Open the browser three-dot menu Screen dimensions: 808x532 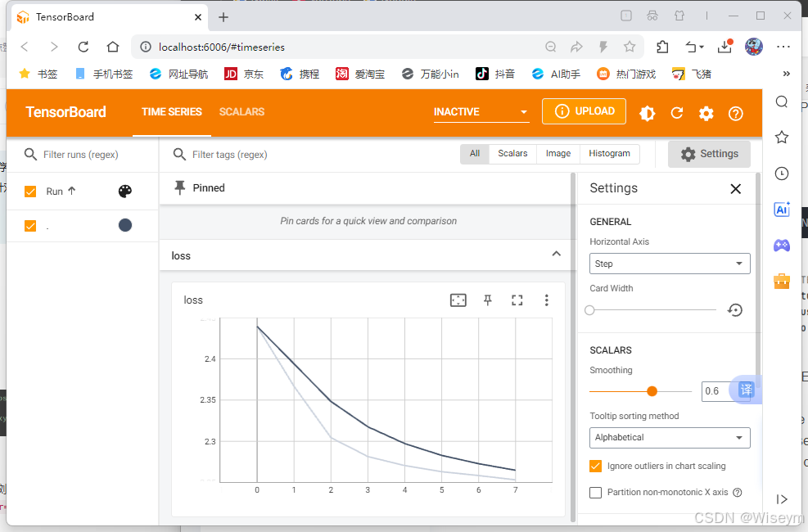click(783, 47)
